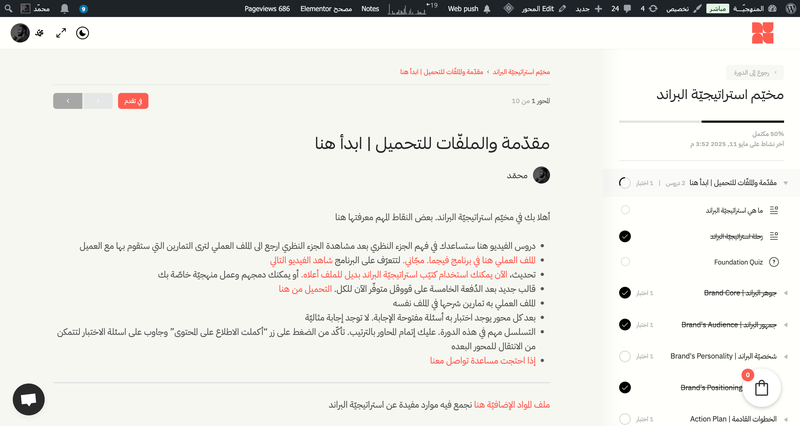Expand the Brand's Audience section arrow
Image resolution: width=800 pixels, height=426 pixels.
tap(786, 324)
